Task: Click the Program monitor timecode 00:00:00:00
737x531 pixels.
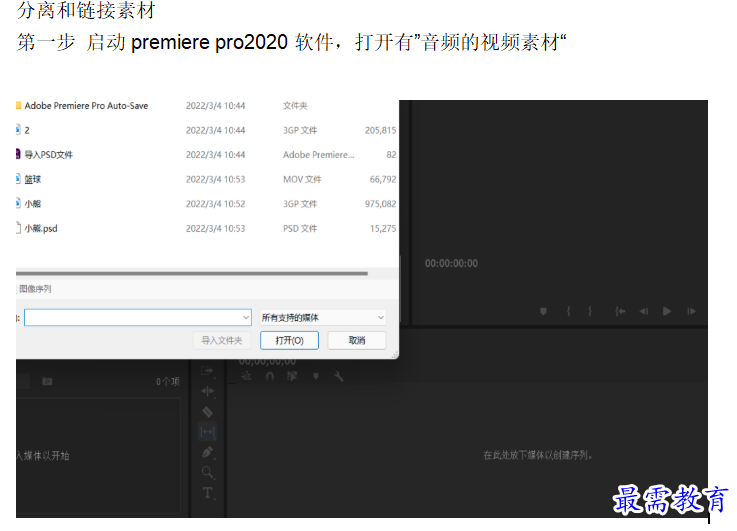Action: click(x=451, y=263)
